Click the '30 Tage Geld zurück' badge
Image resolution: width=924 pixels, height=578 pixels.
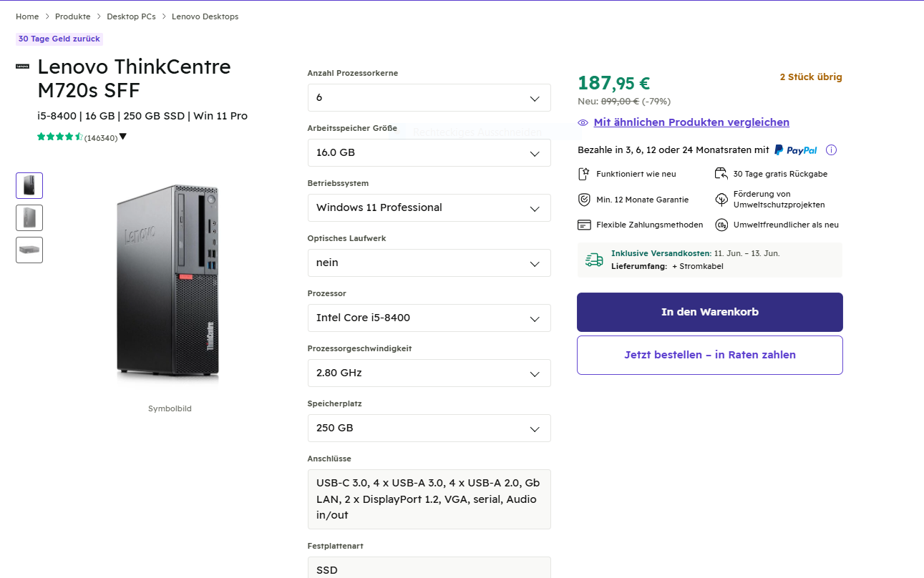click(x=59, y=39)
